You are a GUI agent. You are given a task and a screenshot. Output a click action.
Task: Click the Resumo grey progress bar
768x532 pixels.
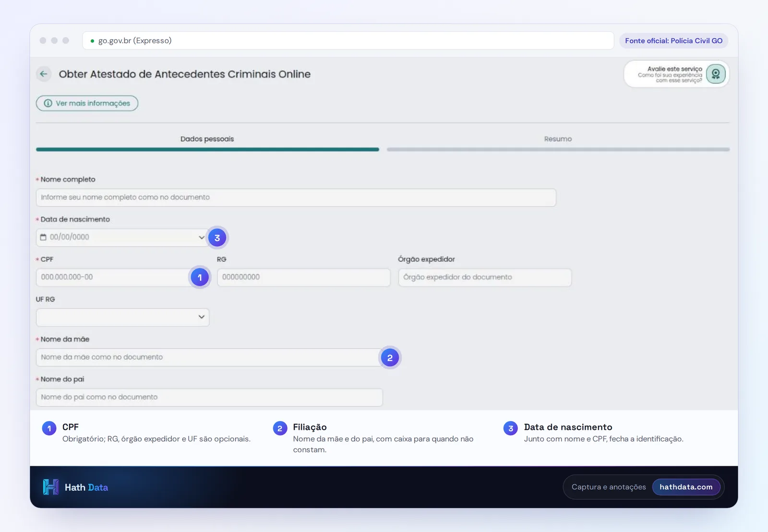point(558,150)
